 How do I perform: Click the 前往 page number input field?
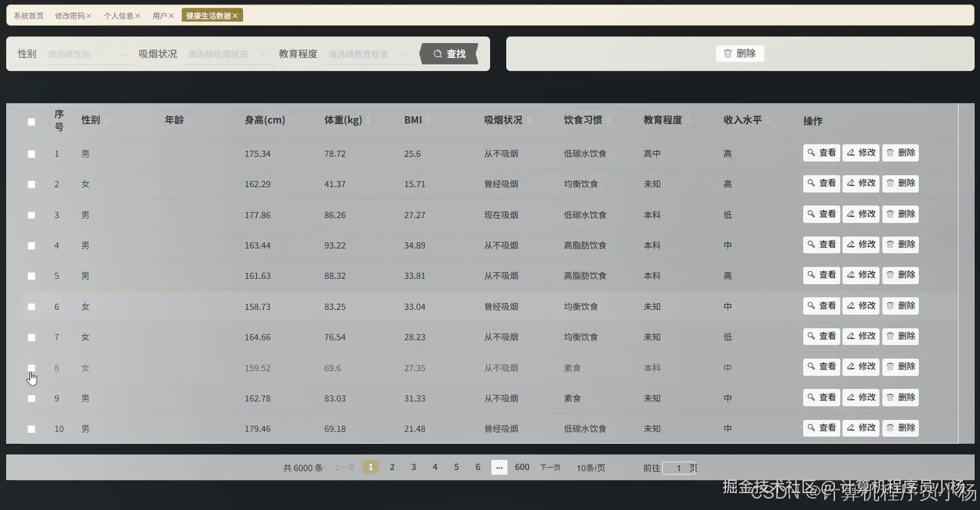(678, 468)
